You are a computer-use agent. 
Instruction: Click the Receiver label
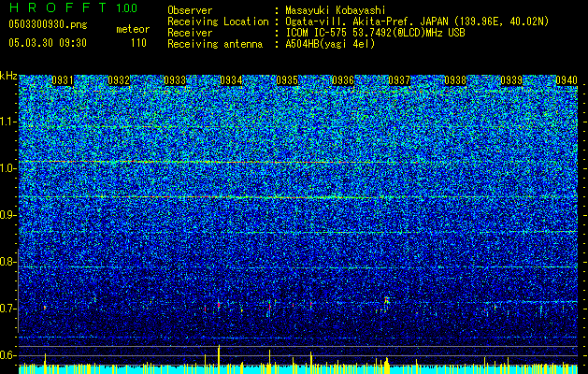click(190, 33)
